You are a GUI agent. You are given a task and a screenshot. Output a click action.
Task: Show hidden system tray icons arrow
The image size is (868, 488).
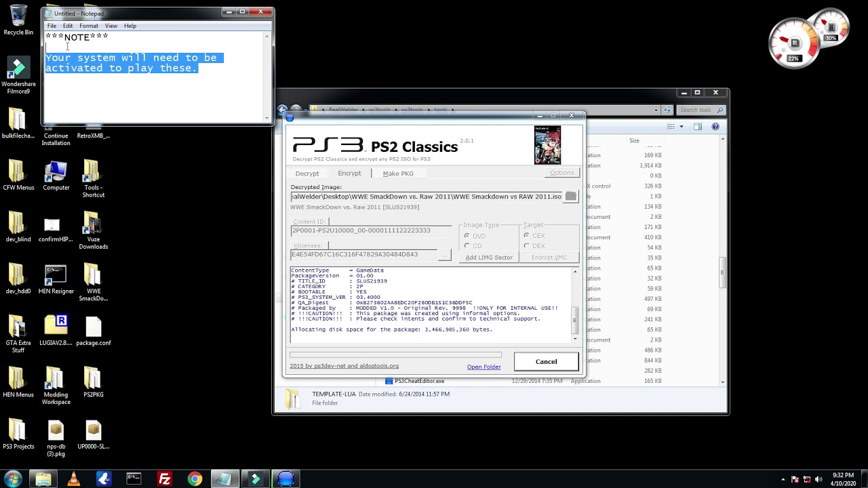coord(783,479)
